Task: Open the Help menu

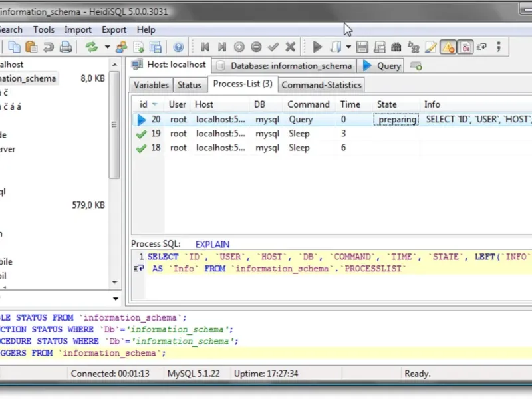Action: point(146,29)
